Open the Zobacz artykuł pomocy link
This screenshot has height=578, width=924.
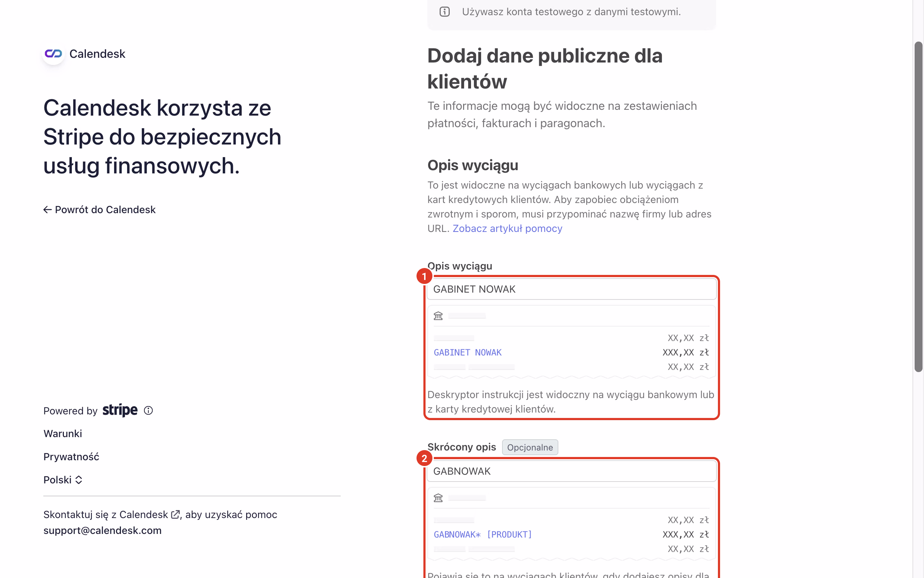tap(507, 228)
